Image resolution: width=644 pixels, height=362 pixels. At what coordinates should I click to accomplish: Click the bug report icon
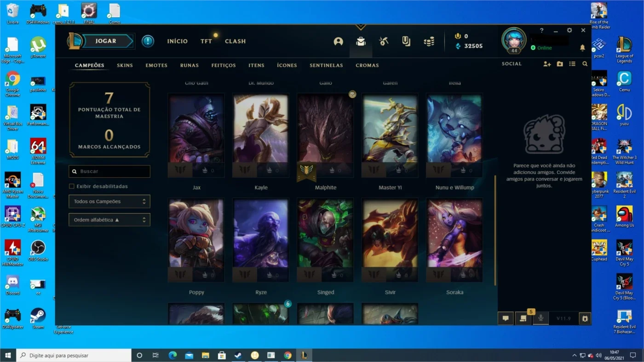coord(585,318)
